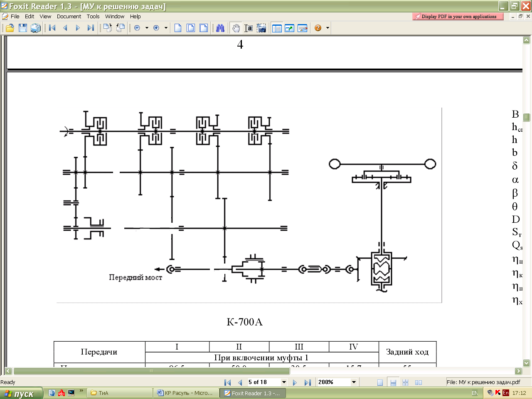Click the full screen view icon
The width and height of the screenshot is (532, 399).
click(x=290, y=28)
